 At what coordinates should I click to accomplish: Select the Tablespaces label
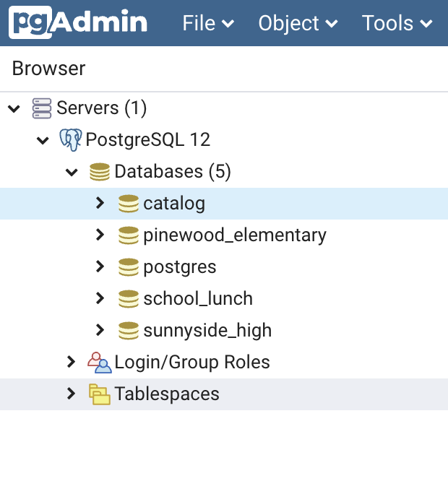167,394
